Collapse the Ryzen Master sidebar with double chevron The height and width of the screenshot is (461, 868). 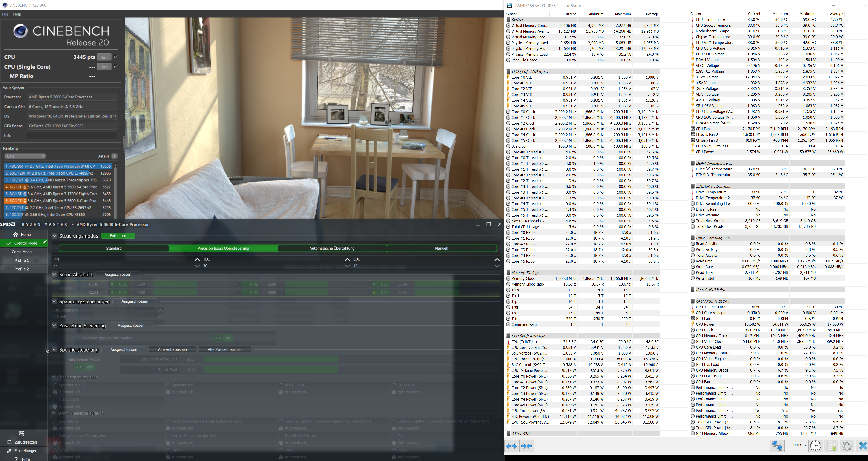48,351
